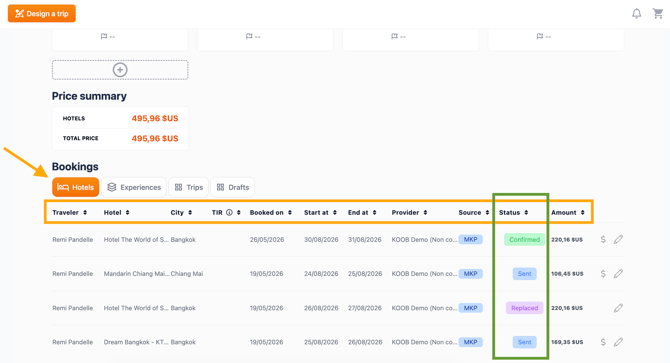Select TOTAL PRICE value 495,96 $US
The height and width of the screenshot is (363, 670).
(155, 138)
